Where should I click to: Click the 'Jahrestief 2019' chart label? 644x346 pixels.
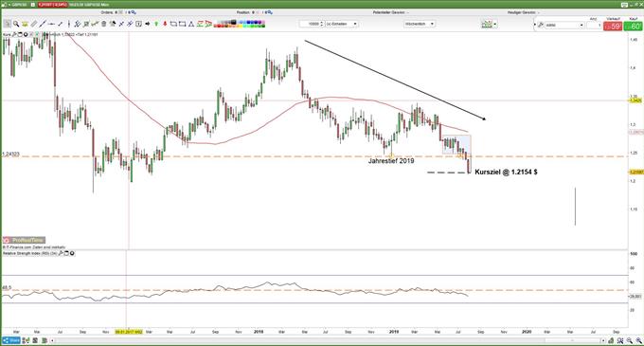391,161
